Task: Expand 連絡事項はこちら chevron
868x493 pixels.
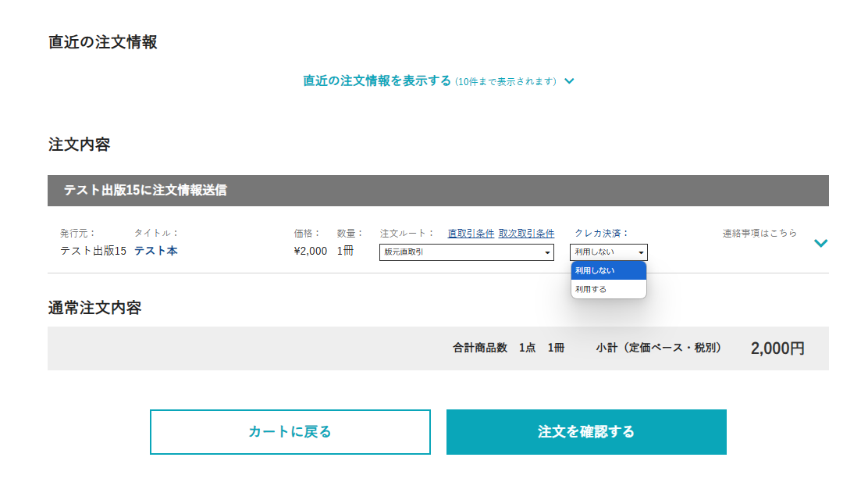Action: coord(821,243)
